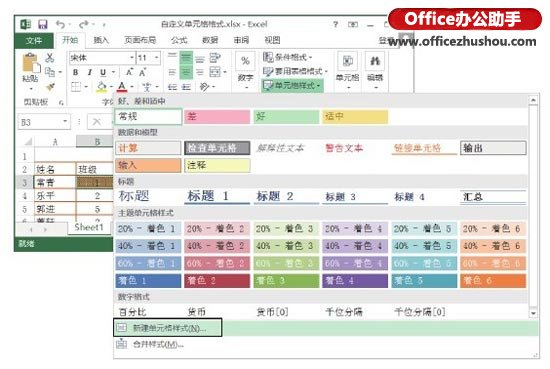Click the Orientation icon
Screen dimensions: 550x369
tap(204, 87)
